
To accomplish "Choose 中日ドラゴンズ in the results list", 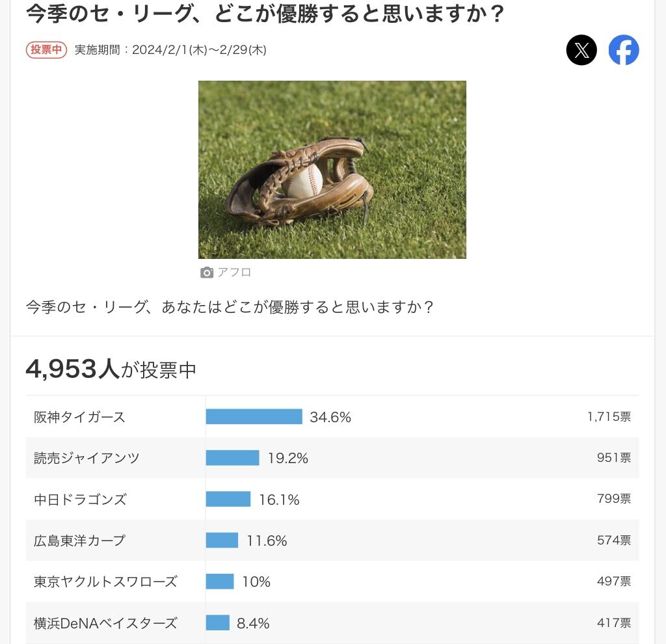I will click(x=80, y=500).
